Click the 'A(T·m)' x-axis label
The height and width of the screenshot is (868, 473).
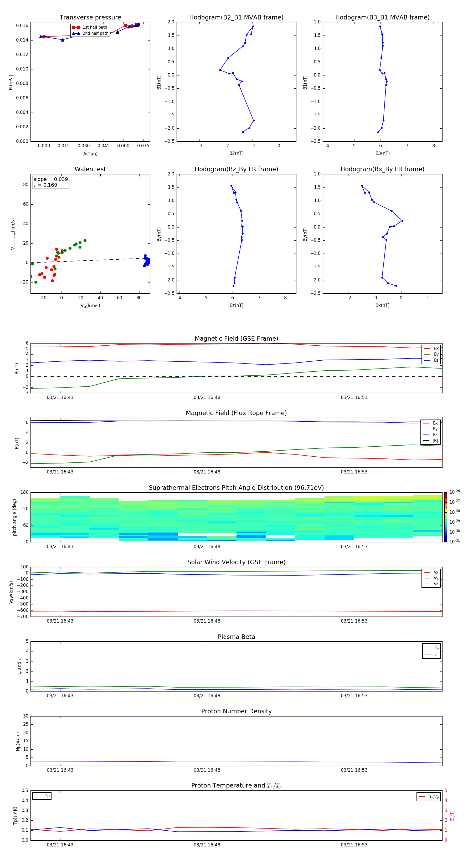(90, 154)
